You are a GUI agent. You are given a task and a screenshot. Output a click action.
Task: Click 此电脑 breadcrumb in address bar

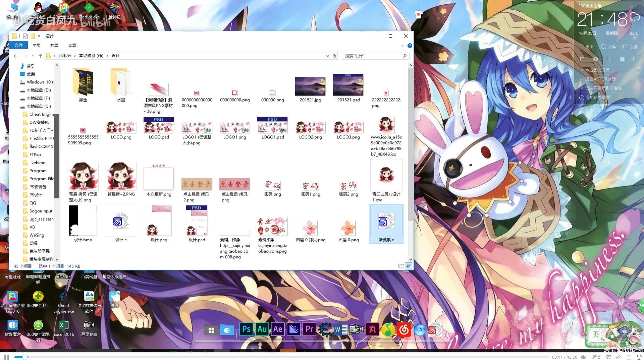65,56
